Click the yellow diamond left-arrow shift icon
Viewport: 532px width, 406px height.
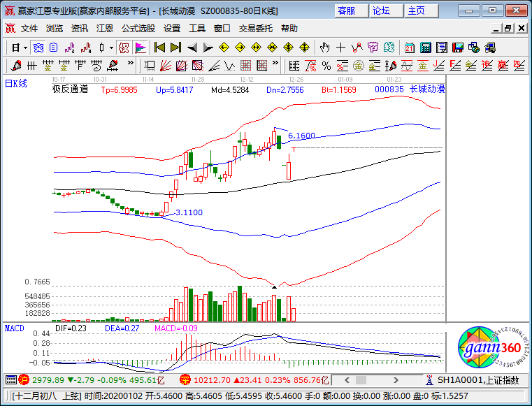tap(224, 48)
